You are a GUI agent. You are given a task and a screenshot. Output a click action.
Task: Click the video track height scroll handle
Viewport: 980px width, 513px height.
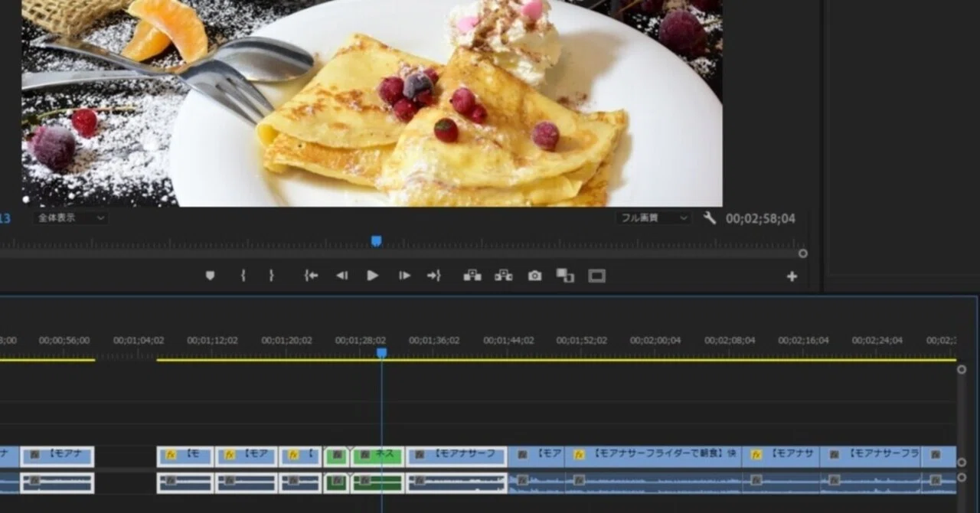point(962,462)
